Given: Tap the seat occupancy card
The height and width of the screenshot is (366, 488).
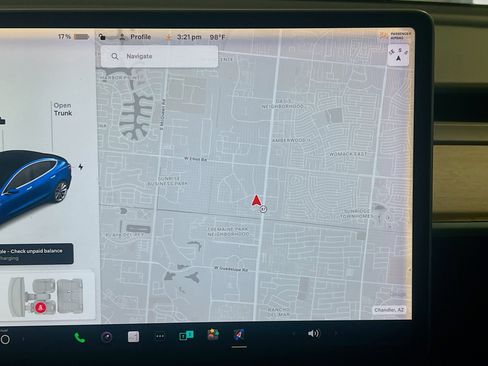Looking at the screenshot, I should [47, 297].
